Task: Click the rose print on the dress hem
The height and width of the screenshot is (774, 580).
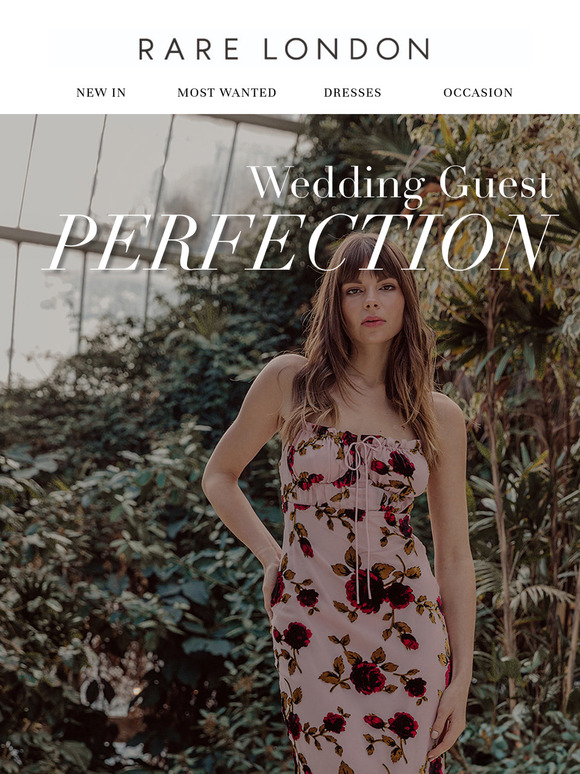Action: pos(397,725)
